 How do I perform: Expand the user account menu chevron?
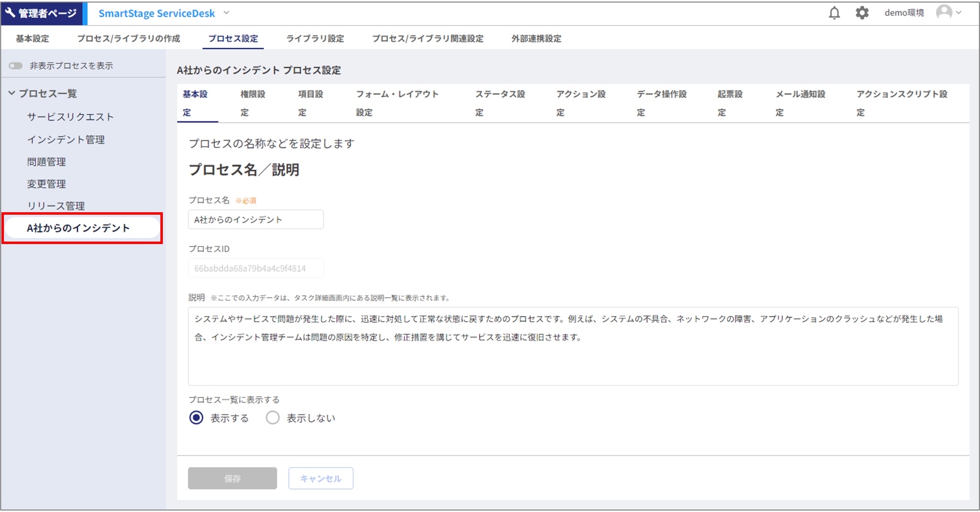click(959, 13)
